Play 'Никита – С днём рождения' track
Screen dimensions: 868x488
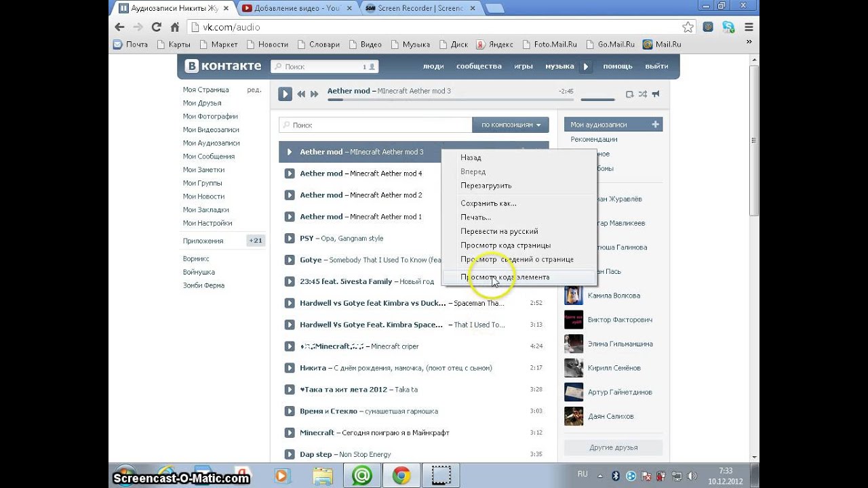289,368
